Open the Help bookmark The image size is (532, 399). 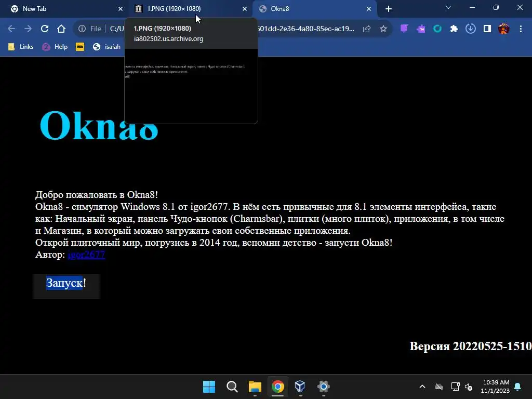(x=55, y=47)
